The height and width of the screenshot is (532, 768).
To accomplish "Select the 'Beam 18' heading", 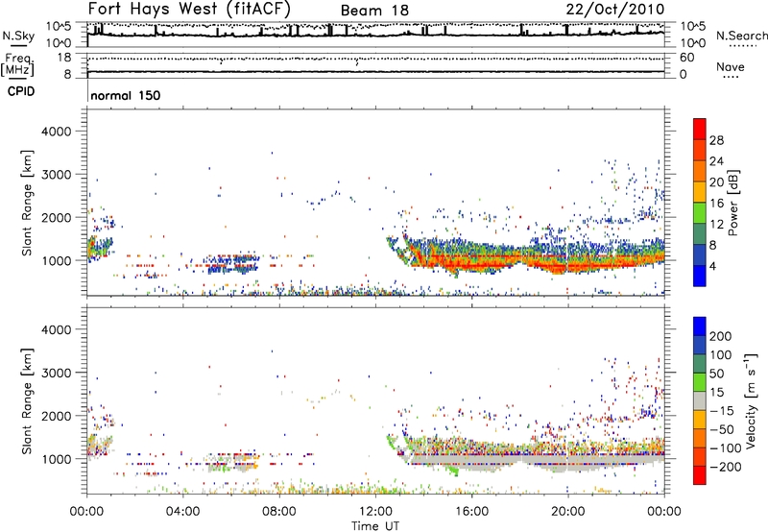I will (x=374, y=11).
